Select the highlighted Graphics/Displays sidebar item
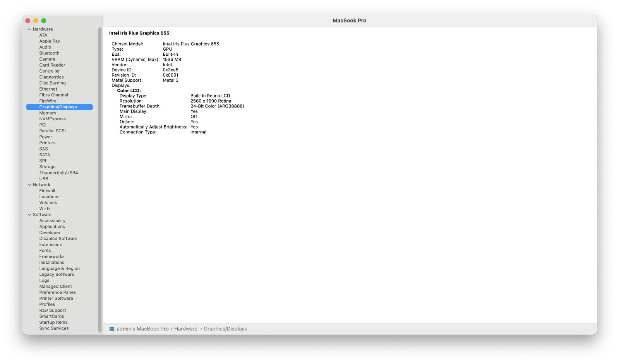619x364 pixels. [x=59, y=107]
